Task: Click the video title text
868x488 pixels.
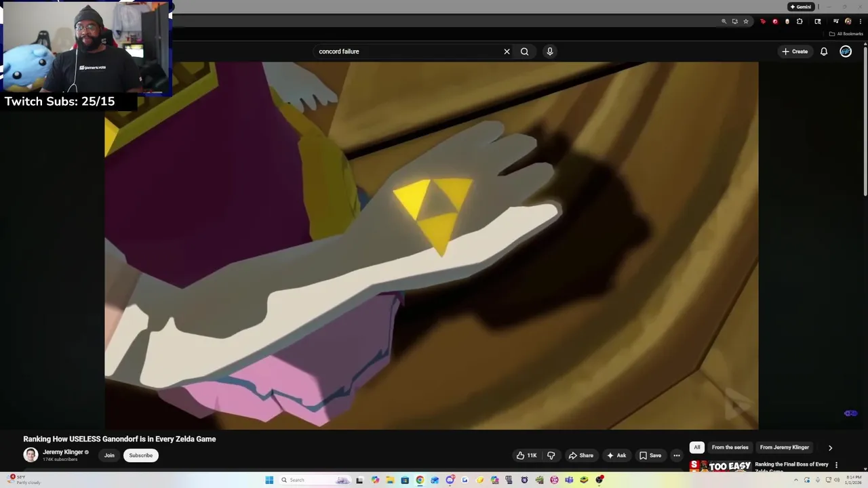Action: (119, 439)
